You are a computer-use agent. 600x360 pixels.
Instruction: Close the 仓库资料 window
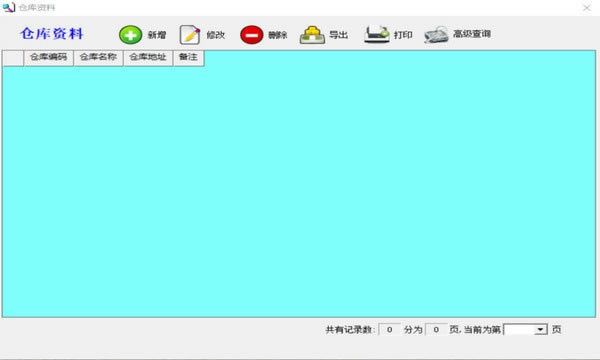pos(587,8)
